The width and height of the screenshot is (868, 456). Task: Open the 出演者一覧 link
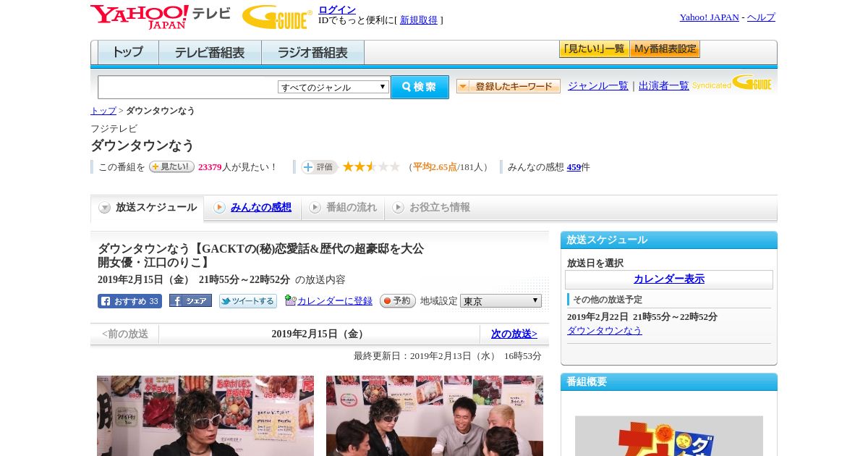coord(664,85)
